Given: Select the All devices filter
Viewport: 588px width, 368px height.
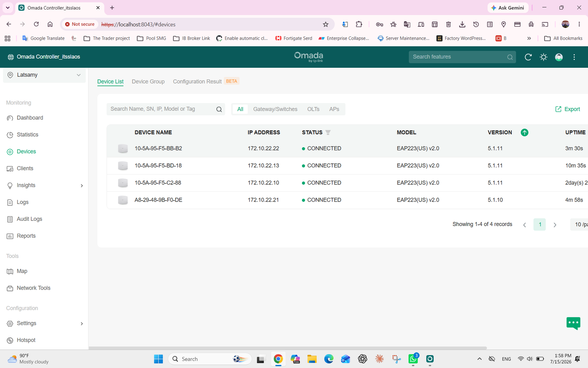Looking at the screenshot, I should tap(240, 109).
